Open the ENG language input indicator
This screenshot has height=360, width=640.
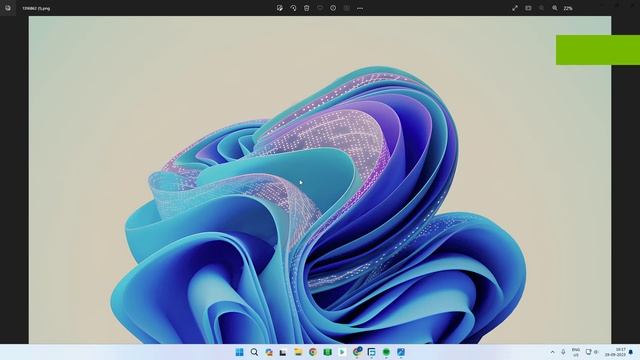point(576,352)
